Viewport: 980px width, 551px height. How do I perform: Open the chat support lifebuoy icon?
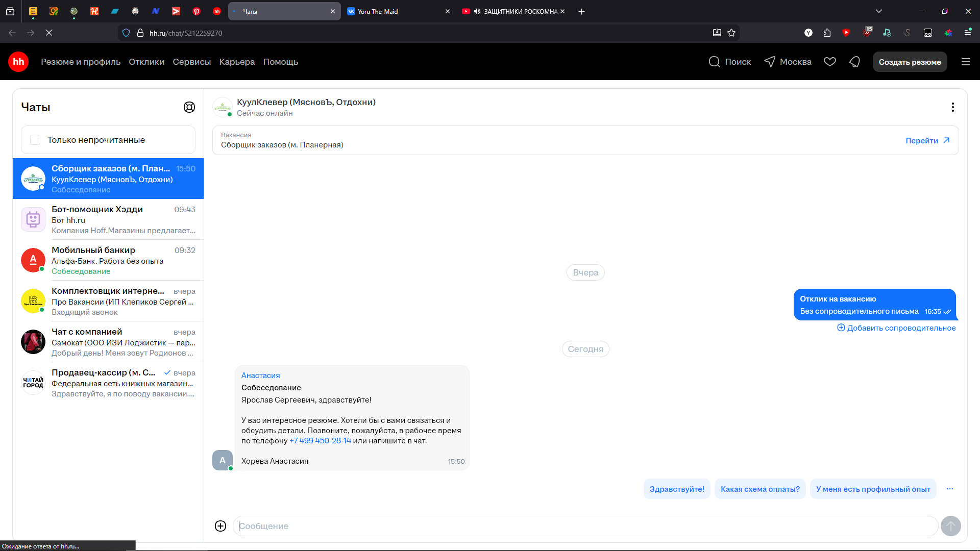(x=189, y=107)
